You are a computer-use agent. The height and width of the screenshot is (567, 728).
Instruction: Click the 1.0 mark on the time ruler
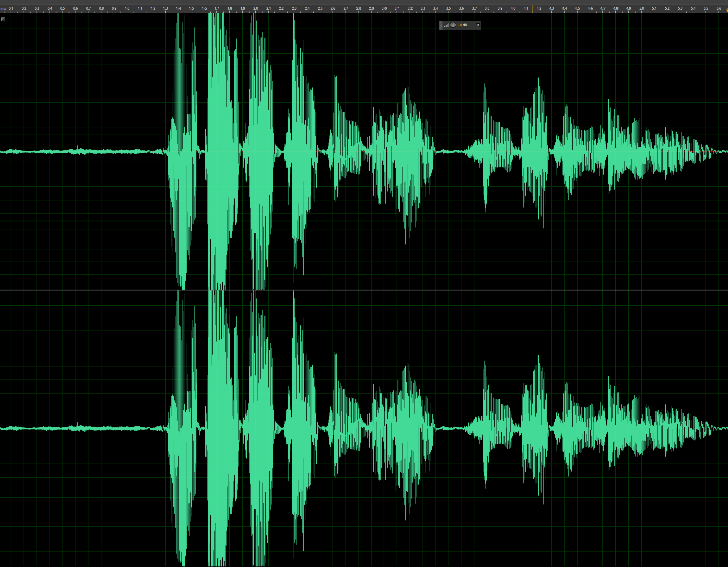click(x=127, y=9)
